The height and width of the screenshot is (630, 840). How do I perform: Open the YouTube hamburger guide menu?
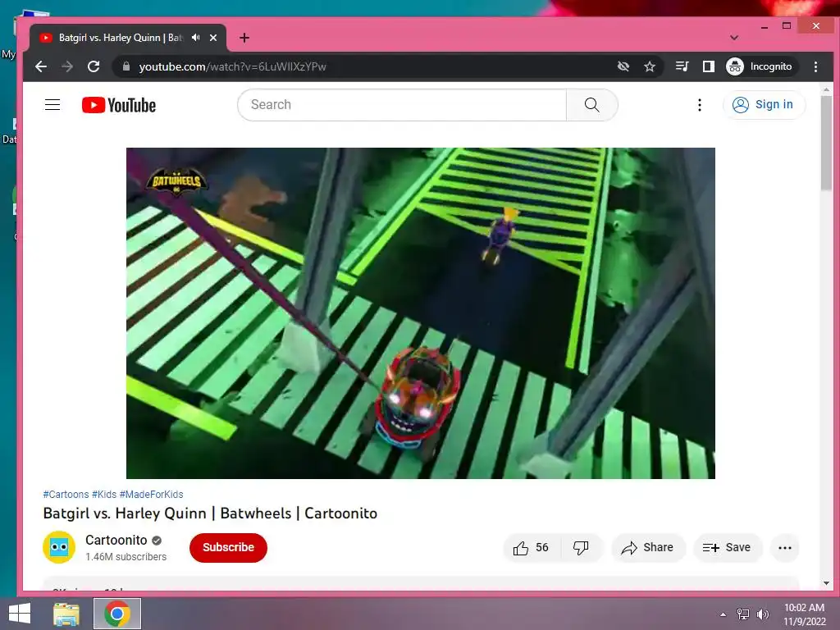pyautogui.click(x=52, y=104)
